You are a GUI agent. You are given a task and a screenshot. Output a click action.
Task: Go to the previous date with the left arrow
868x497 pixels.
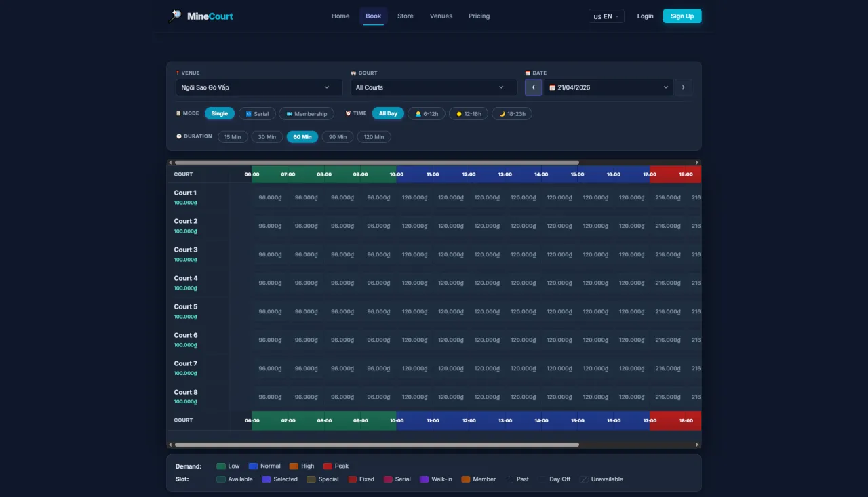[534, 87]
